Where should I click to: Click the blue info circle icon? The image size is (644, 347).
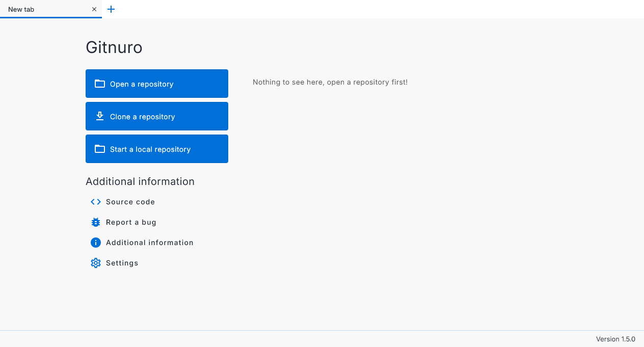pyautogui.click(x=96, y=243)
